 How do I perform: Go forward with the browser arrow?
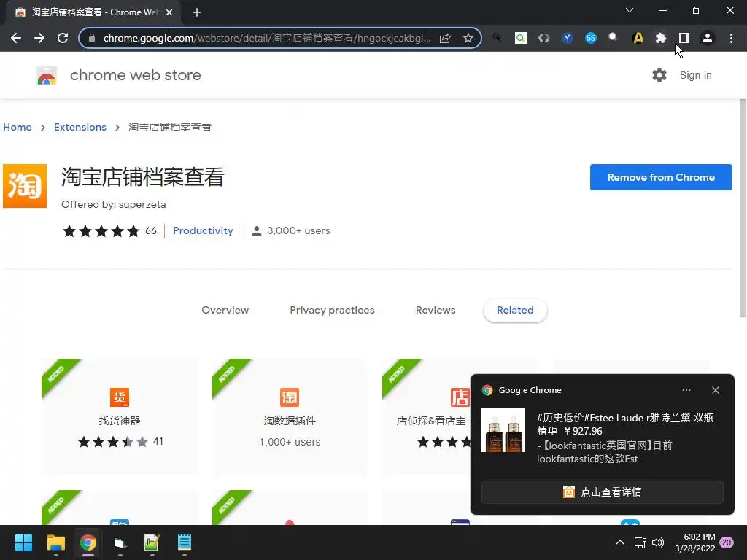(x=39, y=38)
